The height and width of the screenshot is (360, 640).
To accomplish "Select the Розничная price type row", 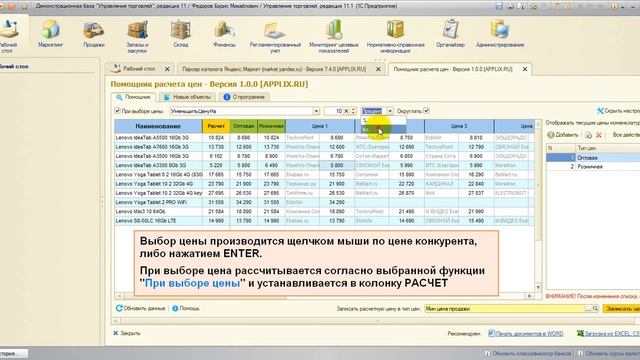I will [593, 167].
